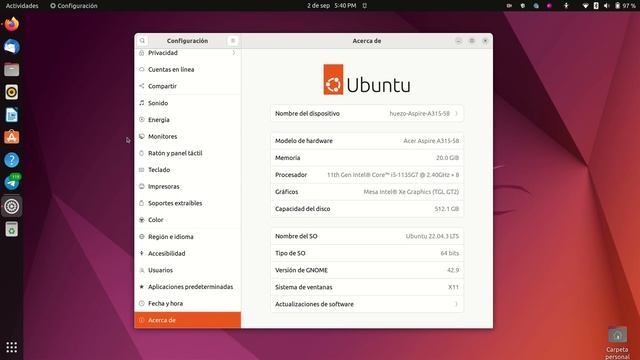Open the Trash icon in dock
The width and height of the screenshot is (640, 360).
[x=11, y=229]
